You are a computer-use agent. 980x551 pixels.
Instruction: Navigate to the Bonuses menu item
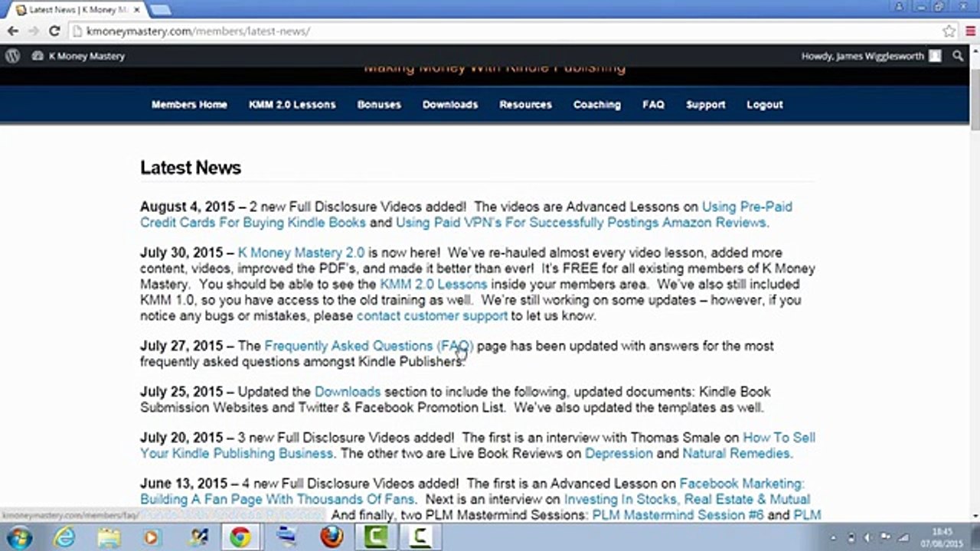[x=379, y=104]
